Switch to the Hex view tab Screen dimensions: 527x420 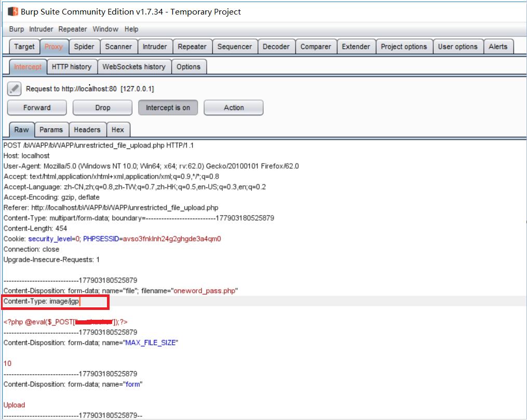click(118, 130)
